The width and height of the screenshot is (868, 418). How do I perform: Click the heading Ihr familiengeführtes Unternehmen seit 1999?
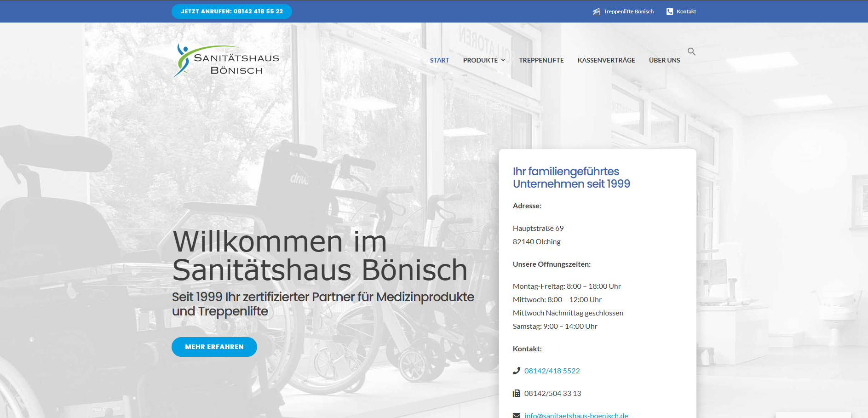pyautogui.click(x=571, y=178)
